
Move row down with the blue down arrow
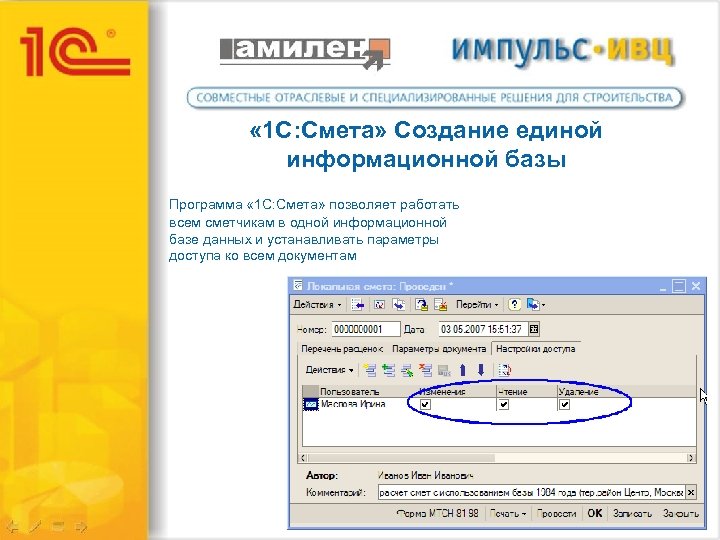pyautogui.click(x=481, y=370)
